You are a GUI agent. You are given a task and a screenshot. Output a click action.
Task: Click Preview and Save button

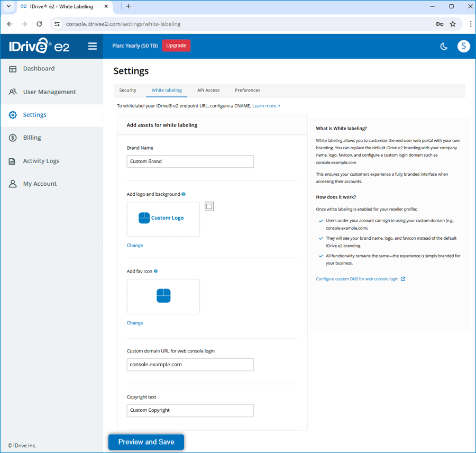pyautogui.click(x=147, y=442)
